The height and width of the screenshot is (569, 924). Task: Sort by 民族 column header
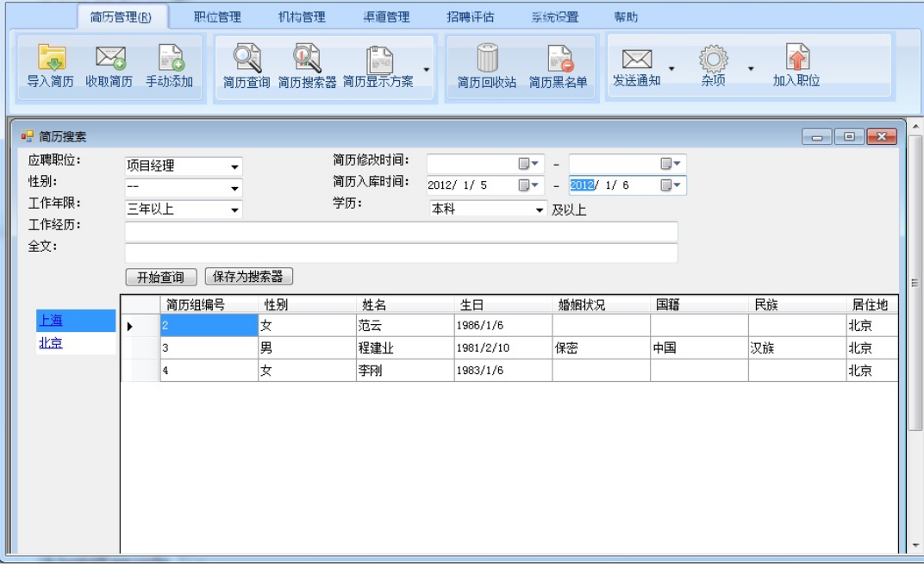click(797, 305)
